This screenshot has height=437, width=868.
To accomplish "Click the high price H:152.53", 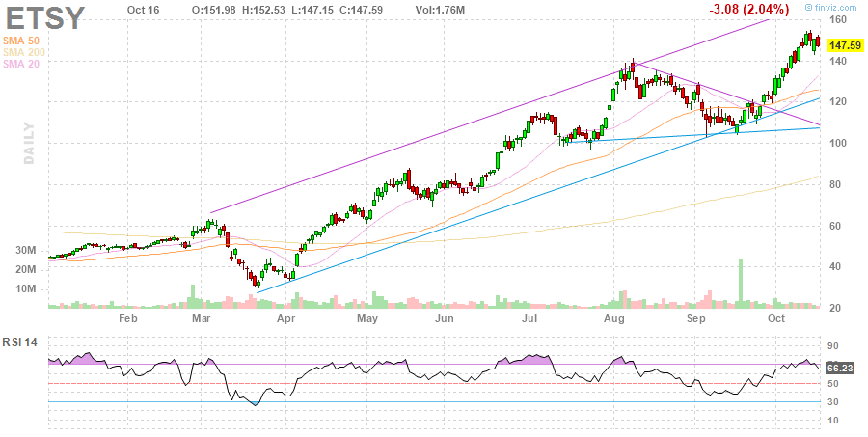I will pos(263,9).
